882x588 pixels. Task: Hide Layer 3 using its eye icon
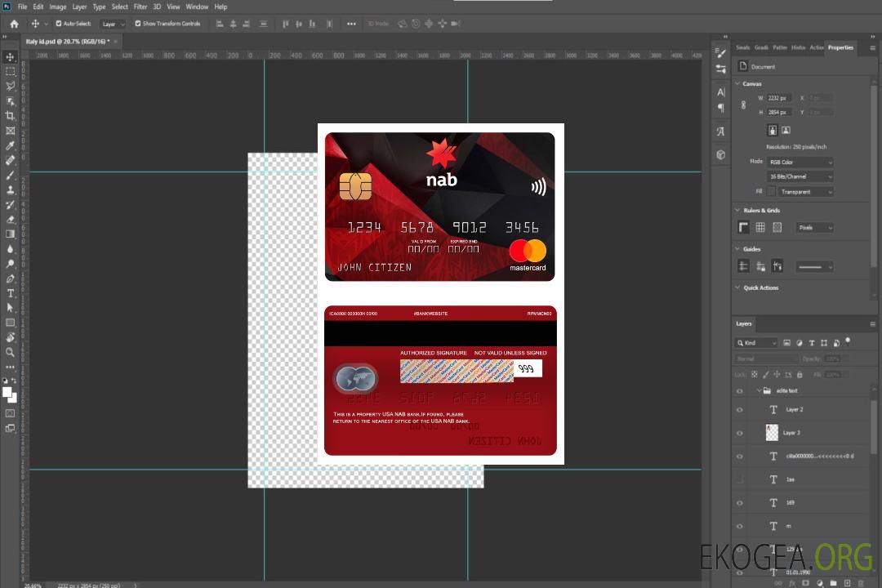740,434
